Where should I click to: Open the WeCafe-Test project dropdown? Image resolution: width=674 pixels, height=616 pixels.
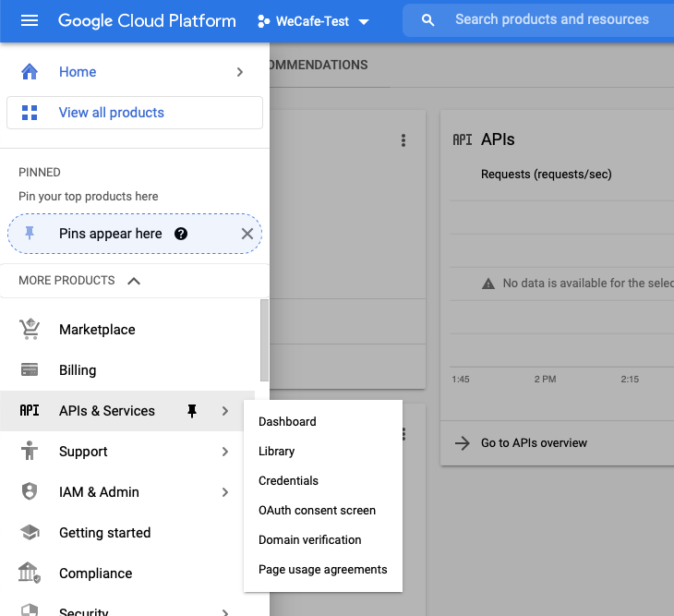click(312, 21)
